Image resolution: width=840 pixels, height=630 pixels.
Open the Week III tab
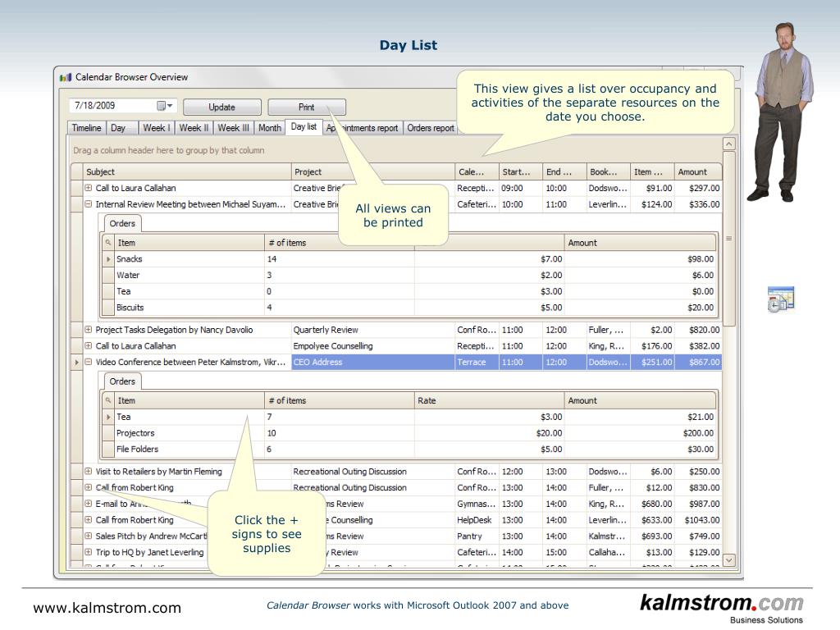click(x=234, y=128)
